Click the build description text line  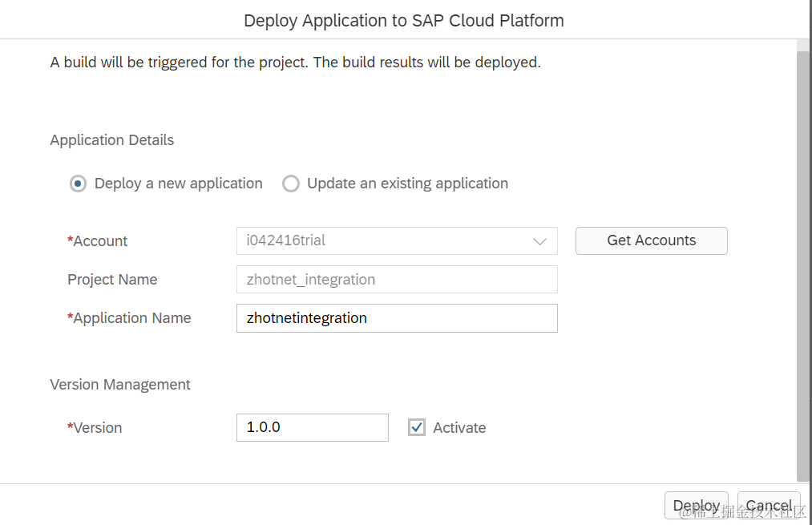click(295, 63)
